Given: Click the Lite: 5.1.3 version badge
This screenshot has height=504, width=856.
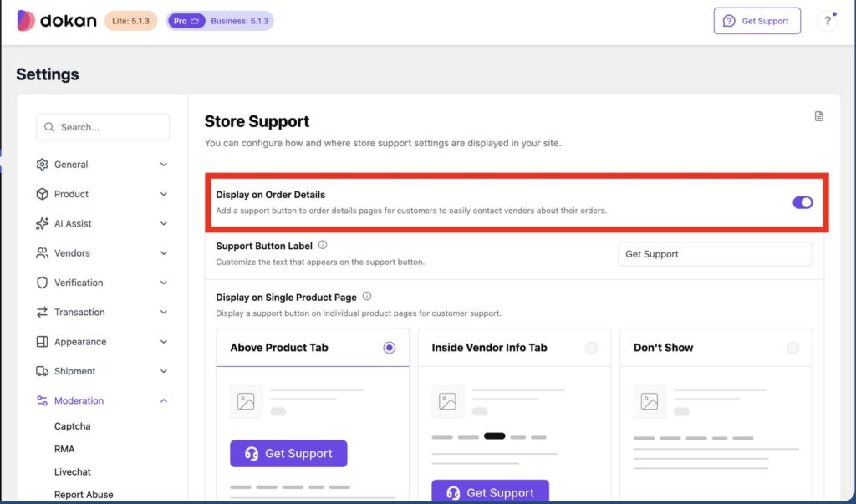Looking at the screenshot, I should pyautogui.click(x=130, y=21).
